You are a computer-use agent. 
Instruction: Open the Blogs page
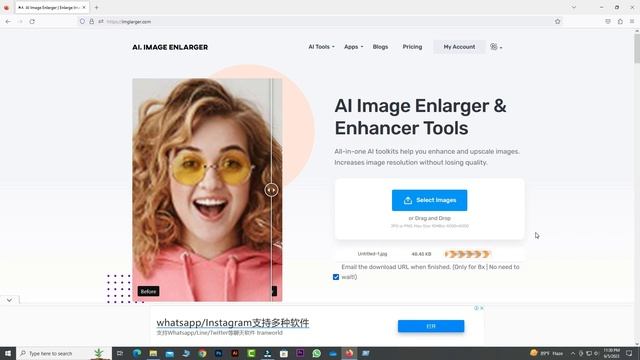[x=380, y=47]
